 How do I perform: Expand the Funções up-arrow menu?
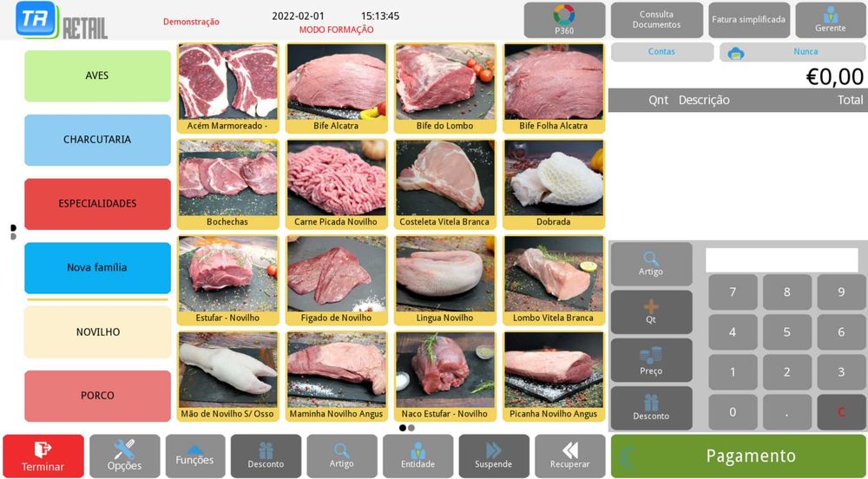click(x=194, y=456)
